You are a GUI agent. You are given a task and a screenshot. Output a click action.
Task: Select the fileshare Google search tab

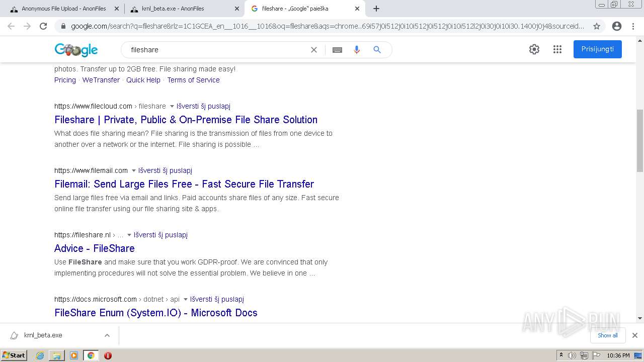304,9
